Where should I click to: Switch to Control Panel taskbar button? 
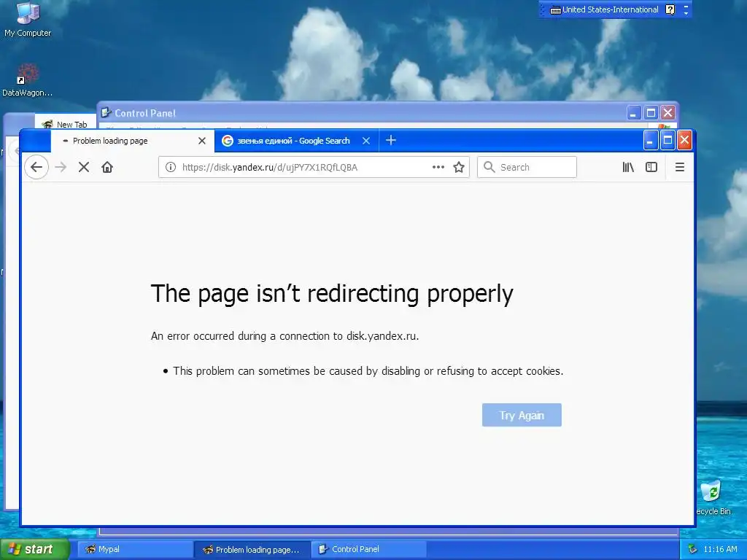tap(368, 549)
